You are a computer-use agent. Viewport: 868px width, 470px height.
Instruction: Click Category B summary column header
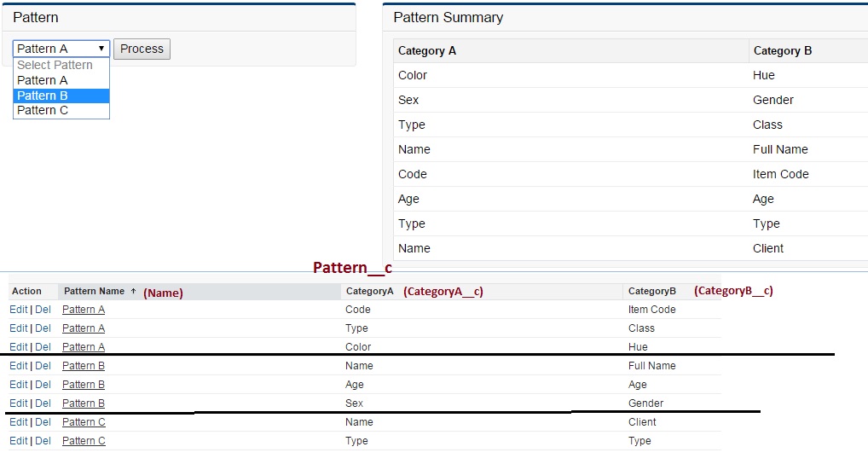[783, 51]
